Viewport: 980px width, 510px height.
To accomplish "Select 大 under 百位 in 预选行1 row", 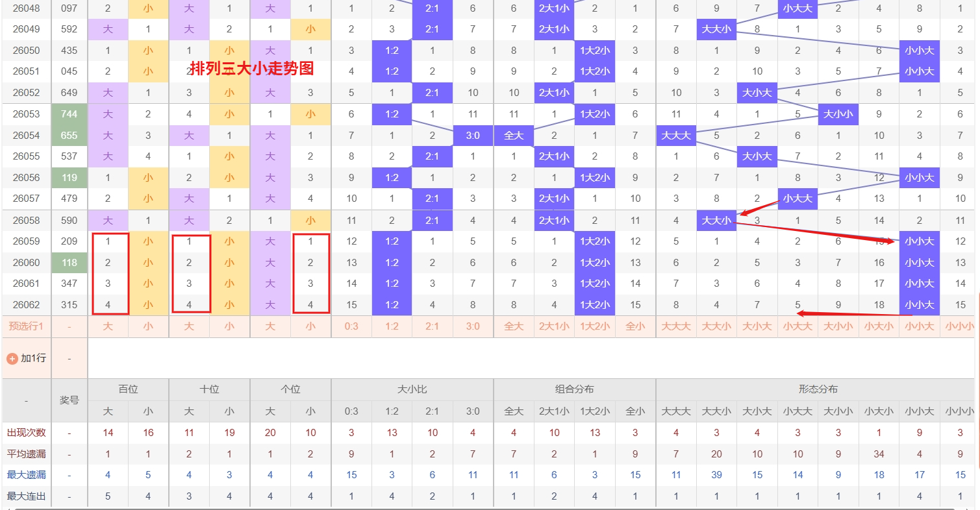I will [108, 326].
